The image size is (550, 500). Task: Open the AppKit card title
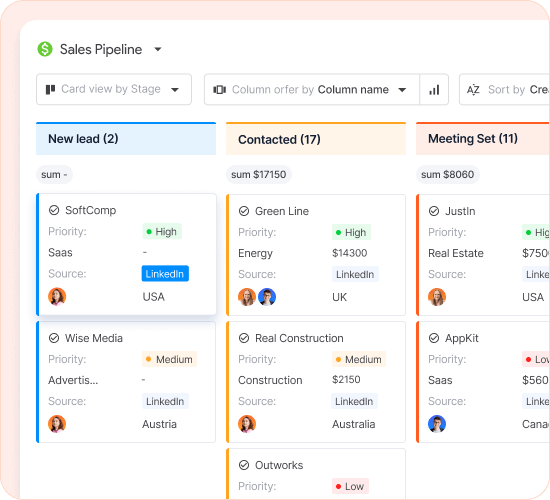tap(462, 338)
